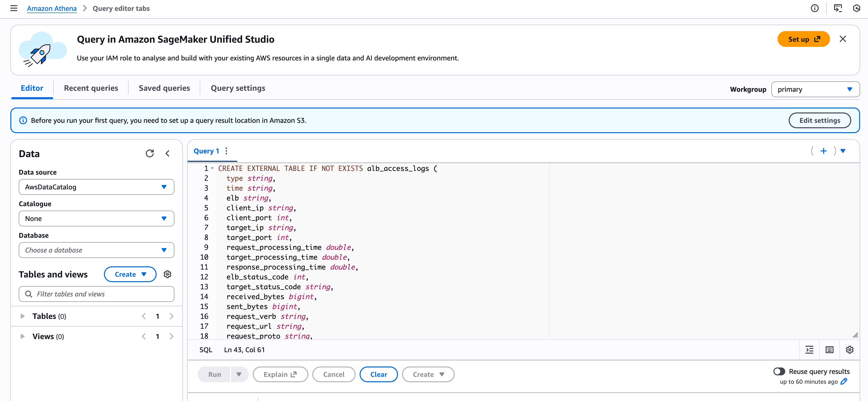Enable Reuse query results toggle
Image resolution: width=868 pixels, height=401 pixels.
(x=779, y=371)
